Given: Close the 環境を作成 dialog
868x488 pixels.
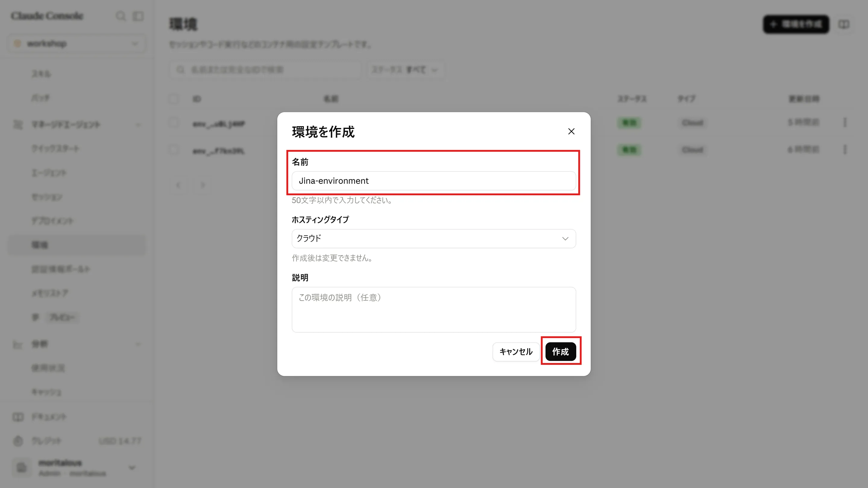Looking at the screenshot, I should tap(571, 131).
